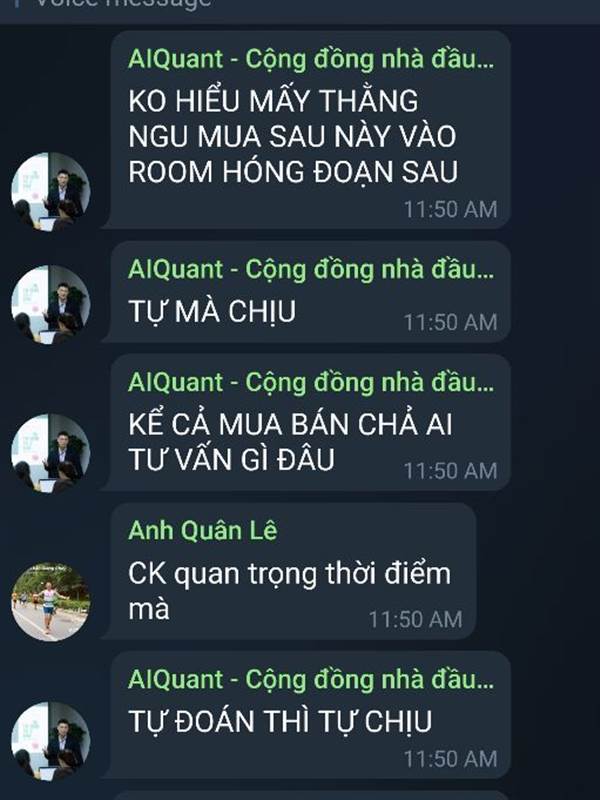Open AIQuant avatar beside ROOM HÓNG message
Image resolution: width=600 pixels, height=800 pixels.
(x=51, y=191)
